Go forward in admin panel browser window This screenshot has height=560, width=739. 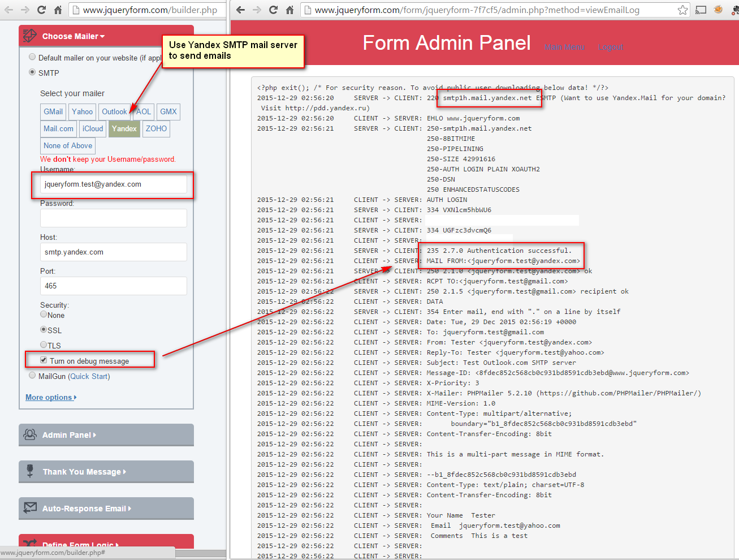(257, 10)
